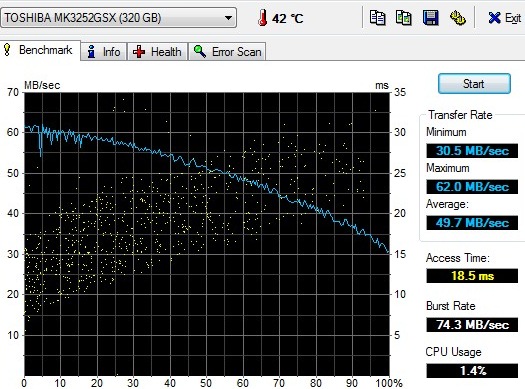The height and width of the screenshot is (389, 525).
Task: Exit the application via Exit button
Action: (x=505, y=18)
